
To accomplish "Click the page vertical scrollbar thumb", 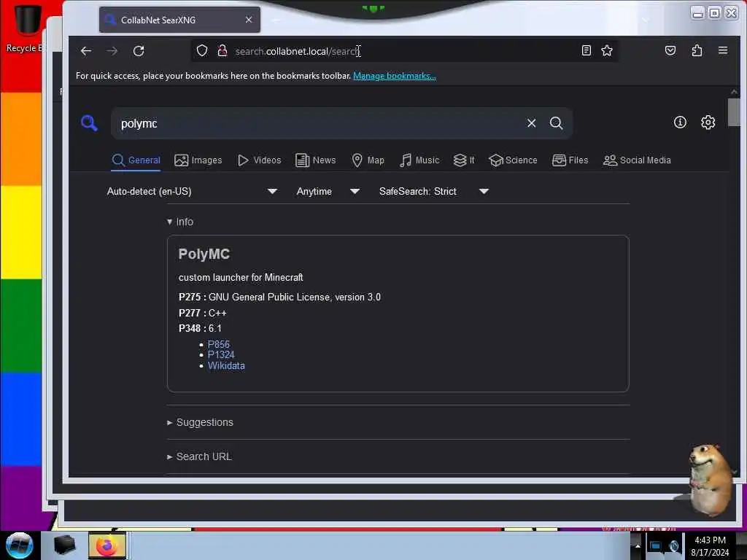I will [x=734, y=112].
